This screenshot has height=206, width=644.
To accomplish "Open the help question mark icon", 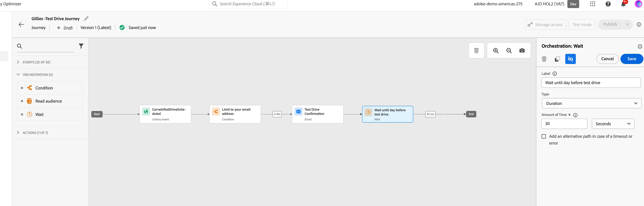I will [608, 4].
